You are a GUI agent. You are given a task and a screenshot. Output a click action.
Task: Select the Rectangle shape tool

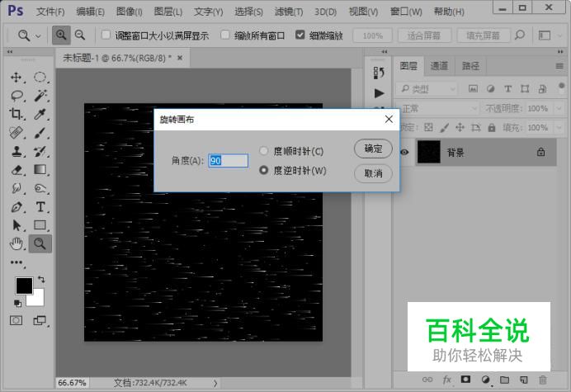pyautogui.click(x=40, y=225)
